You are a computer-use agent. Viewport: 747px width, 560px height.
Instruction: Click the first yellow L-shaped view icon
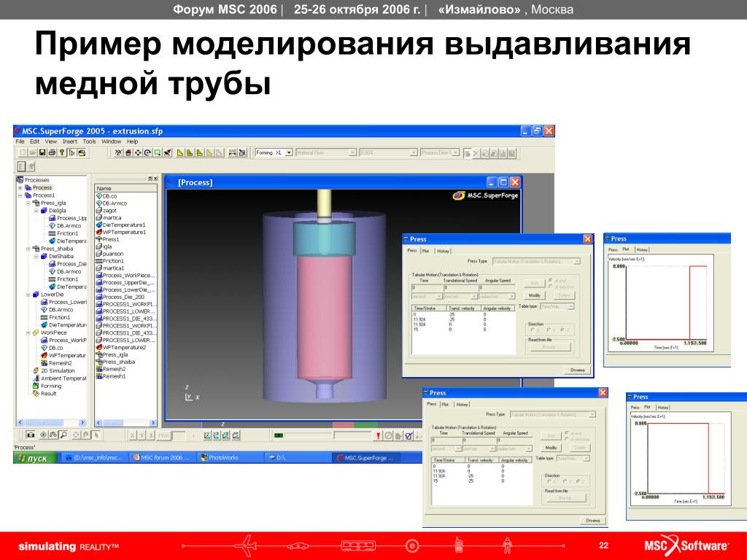[x=180, y=153]
